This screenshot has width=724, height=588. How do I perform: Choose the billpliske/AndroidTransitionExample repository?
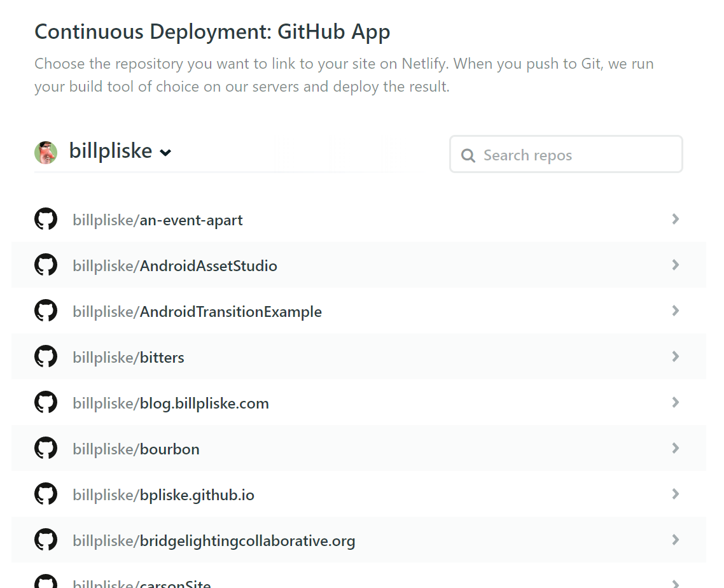[359, 311]
